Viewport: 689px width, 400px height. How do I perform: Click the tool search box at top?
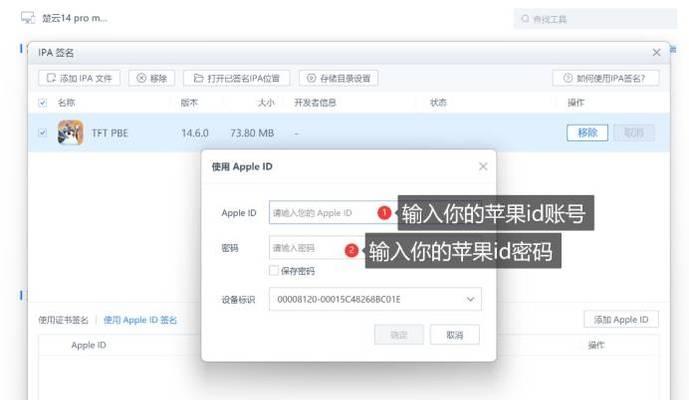[595, 19]
